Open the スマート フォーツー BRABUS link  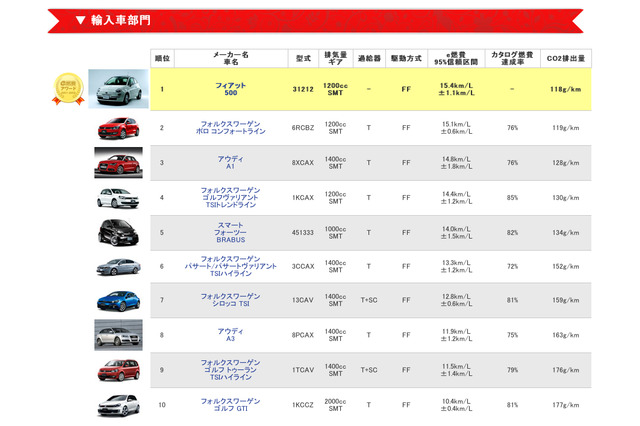(x=231, y=232)
